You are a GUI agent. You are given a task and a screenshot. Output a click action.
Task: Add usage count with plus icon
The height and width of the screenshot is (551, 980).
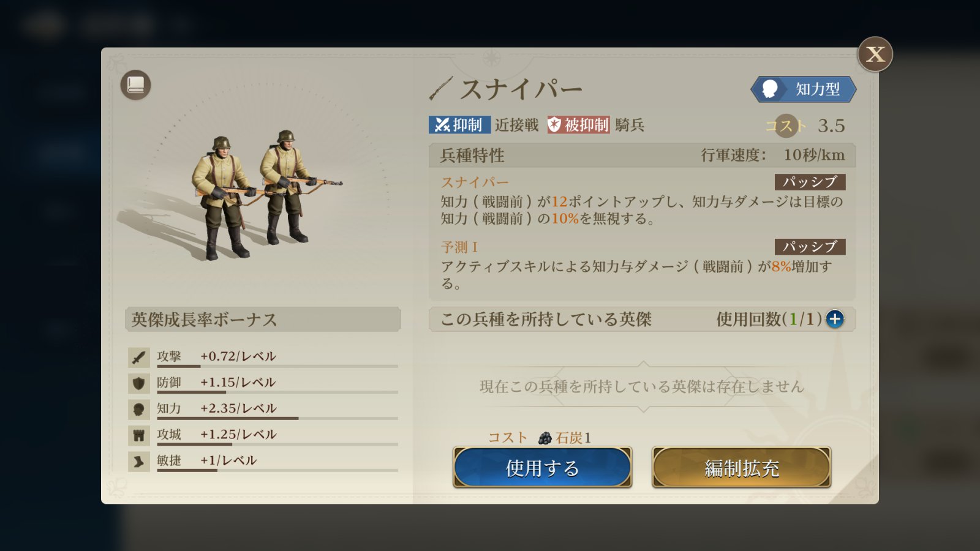point(835,319)
